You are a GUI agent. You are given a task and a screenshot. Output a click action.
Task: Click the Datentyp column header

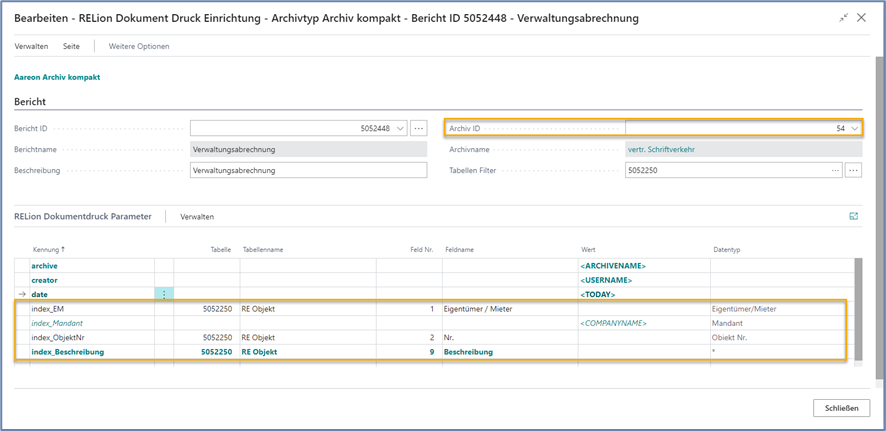click(x=726, y=249)
